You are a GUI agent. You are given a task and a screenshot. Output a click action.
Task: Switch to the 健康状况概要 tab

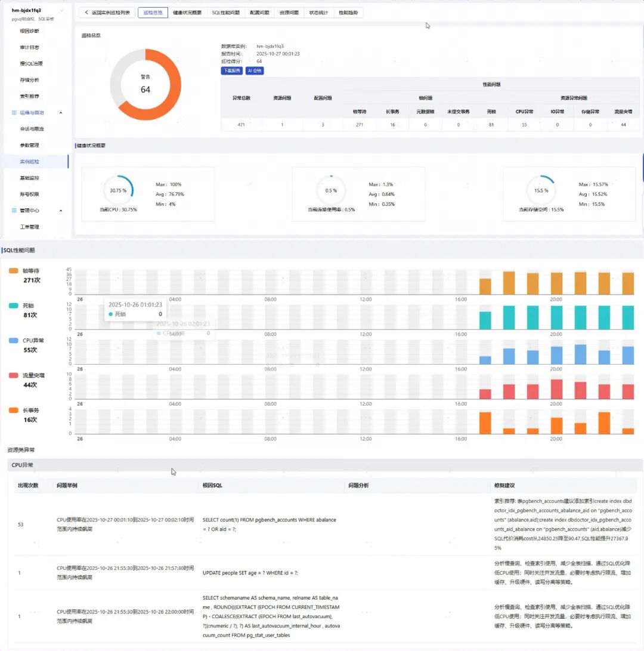pos(187,13)
